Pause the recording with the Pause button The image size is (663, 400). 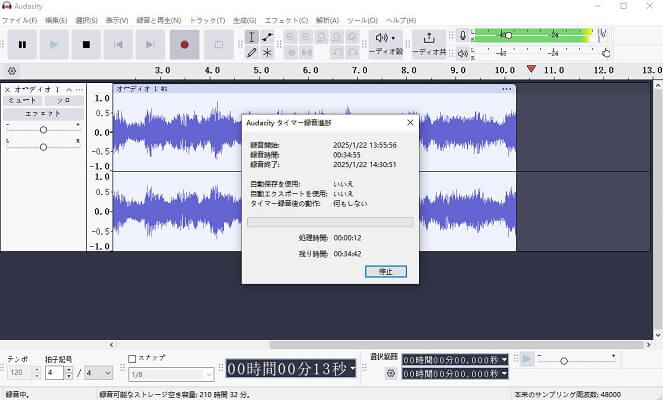[22, 44]
